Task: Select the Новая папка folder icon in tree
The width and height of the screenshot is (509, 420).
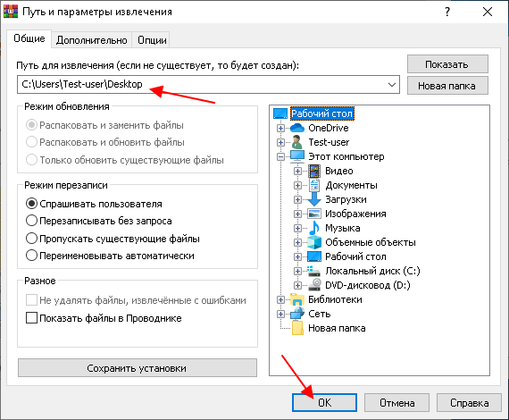Action: pyautogui.click(x=297, y=328)
